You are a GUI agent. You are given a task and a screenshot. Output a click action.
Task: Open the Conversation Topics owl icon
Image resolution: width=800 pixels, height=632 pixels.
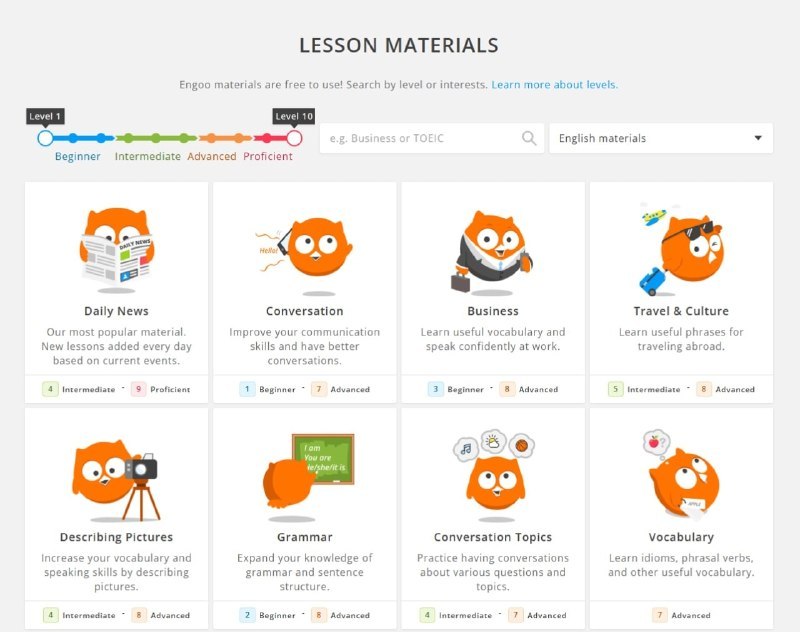493,474
